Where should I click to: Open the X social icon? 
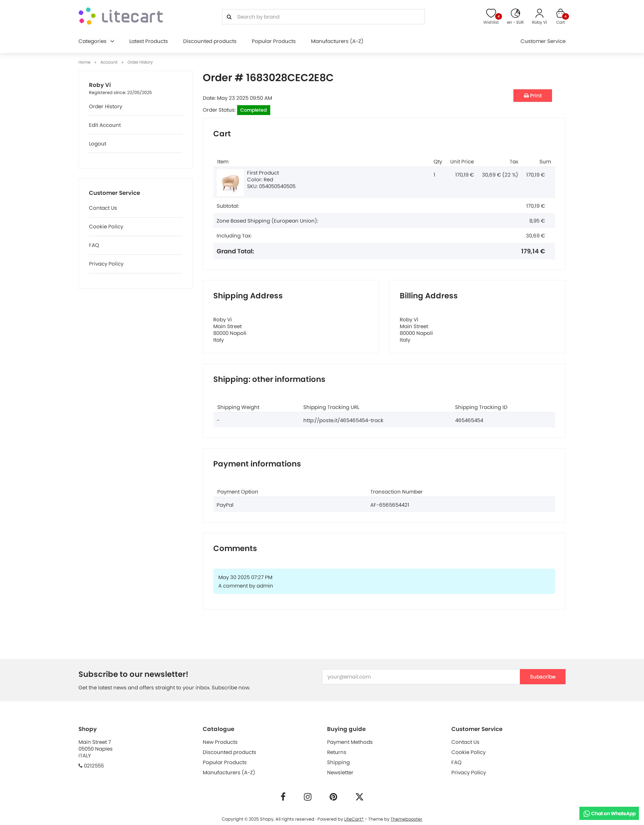(x=359, y=797)
